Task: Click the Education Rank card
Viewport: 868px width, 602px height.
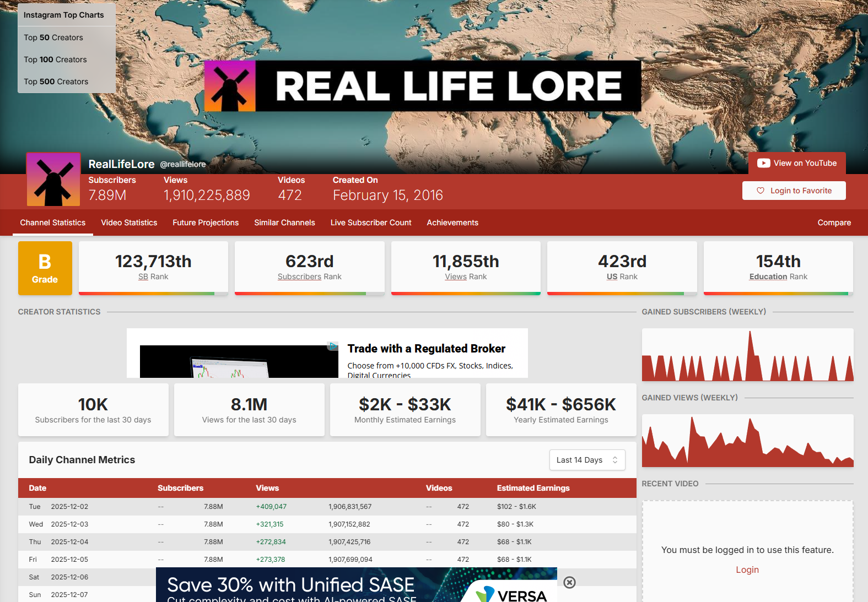Action: click(x=778, y=267)
